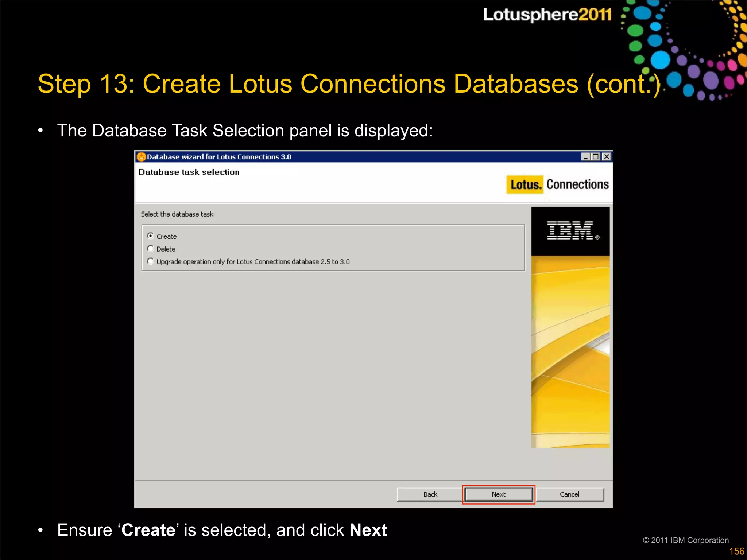Select the Create radio button

tap(150, 236)
